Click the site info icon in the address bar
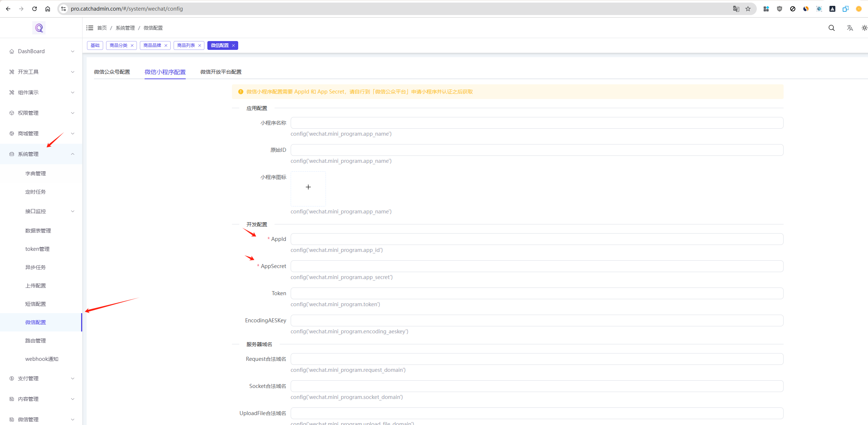This screenshot has height=425, width=868. tap(63, 9)
